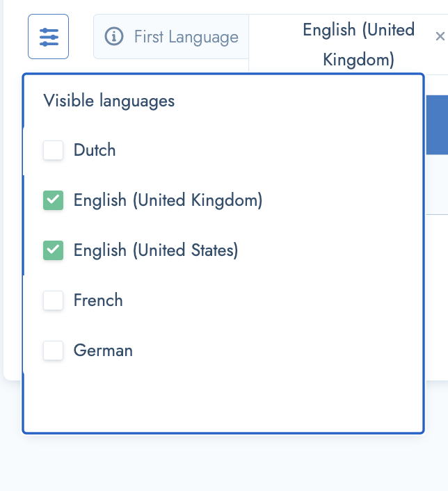The width and height of the screenshot is (448, 491).
Task: Clear the English (United Kingdom) selection with X
Action: [440, 37]
